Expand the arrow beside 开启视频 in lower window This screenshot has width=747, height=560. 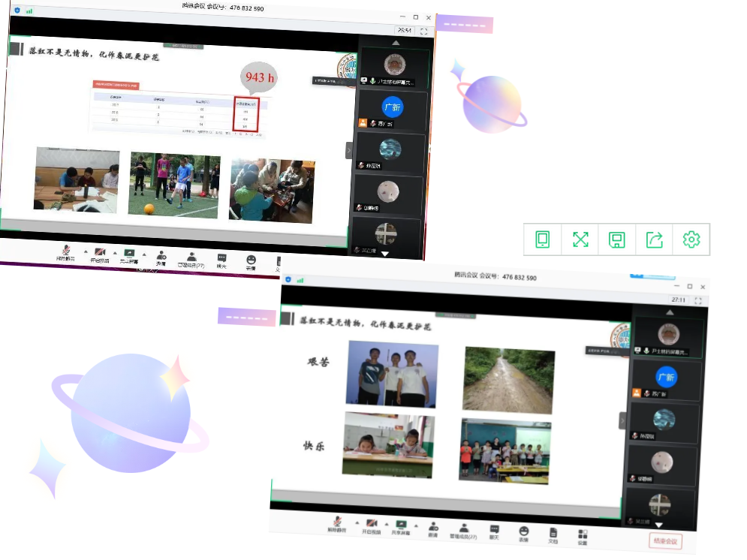click(387, 524)
